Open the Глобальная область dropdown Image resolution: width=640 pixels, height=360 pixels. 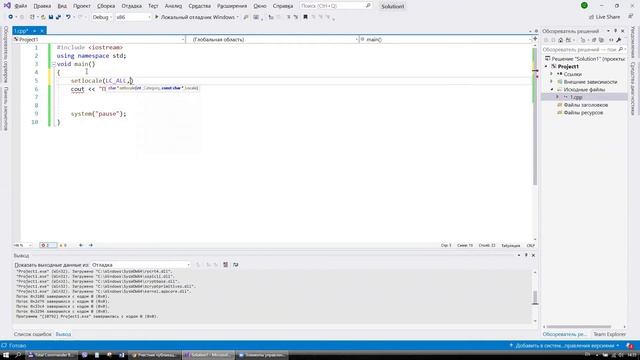pyautogui.click(x=272, y=40)
